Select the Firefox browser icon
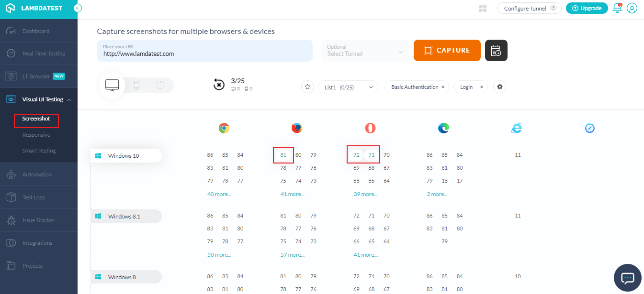The height and width of the screenshot is (294, 644). pos(296,128)
